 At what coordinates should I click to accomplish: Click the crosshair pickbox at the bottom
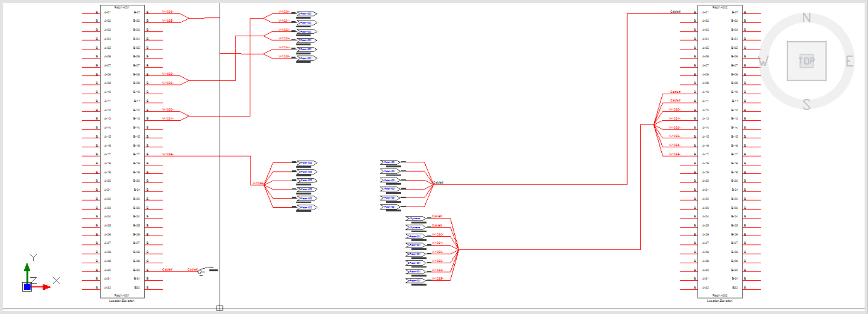coord(220,308)
